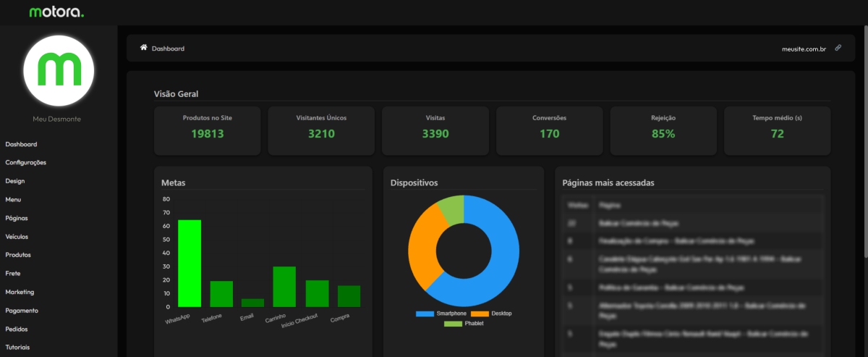Open the meusite.com.br site link
This screenshot has width=868, height=357.
pyautogui.click(x=804, y=49)
